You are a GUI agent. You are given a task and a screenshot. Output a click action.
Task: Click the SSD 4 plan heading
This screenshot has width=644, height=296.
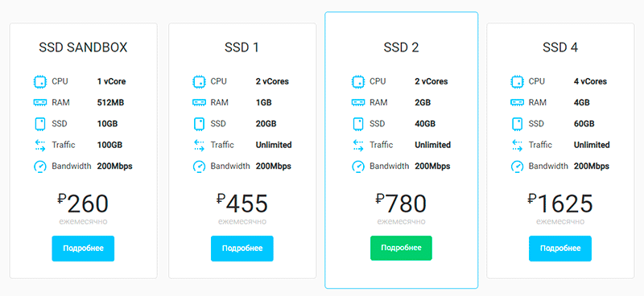point(560,47)
